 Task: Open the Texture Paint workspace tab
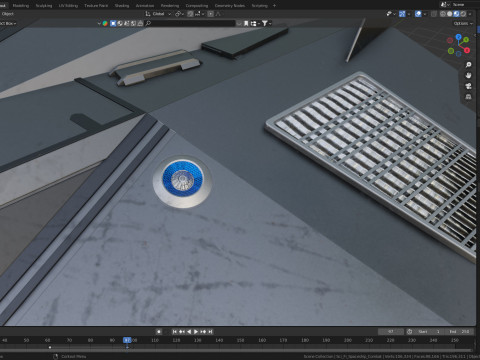(96, 6)
